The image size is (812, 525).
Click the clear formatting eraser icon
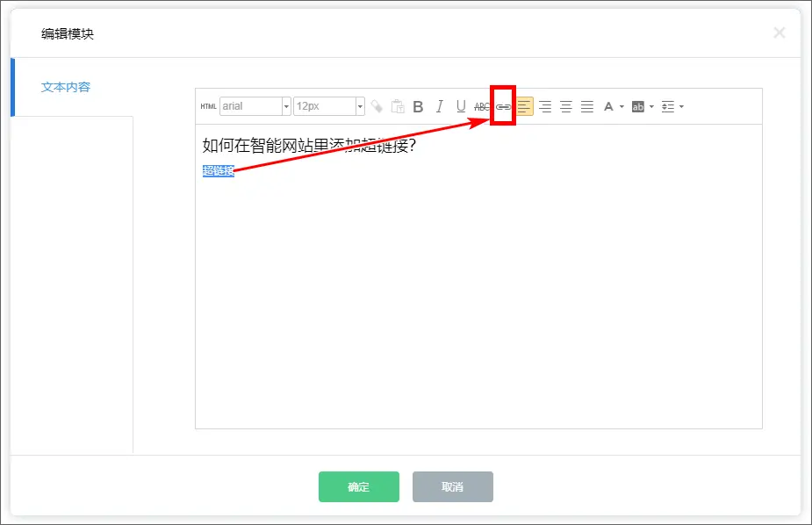[377, 106]
